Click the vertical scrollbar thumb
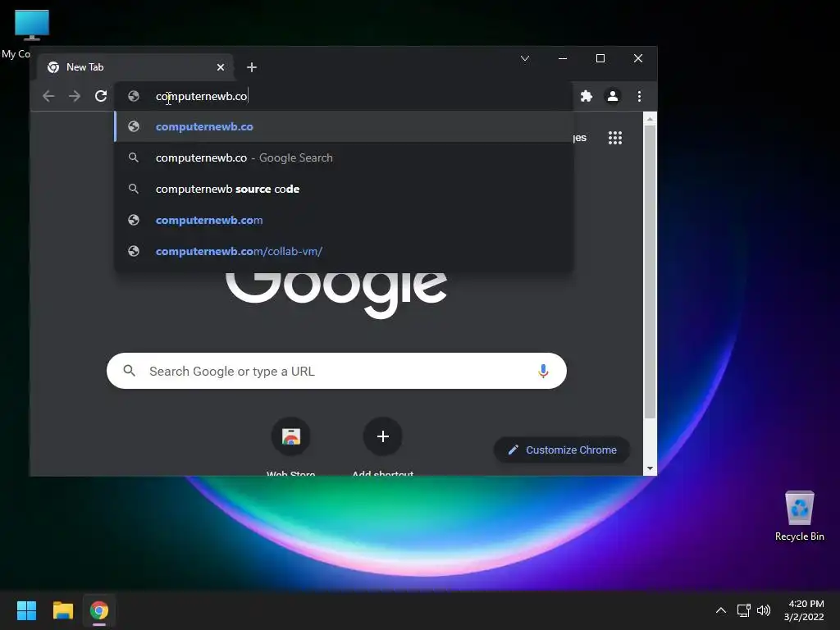The width and height of the screenshot is (840, 630). pos(650,272)
